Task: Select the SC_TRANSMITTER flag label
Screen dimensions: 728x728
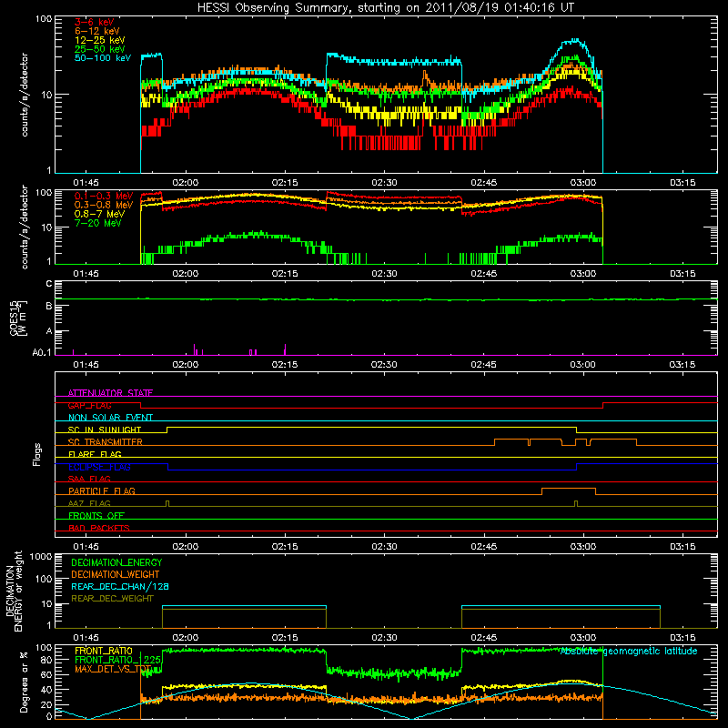Action: tap(106, 441)
